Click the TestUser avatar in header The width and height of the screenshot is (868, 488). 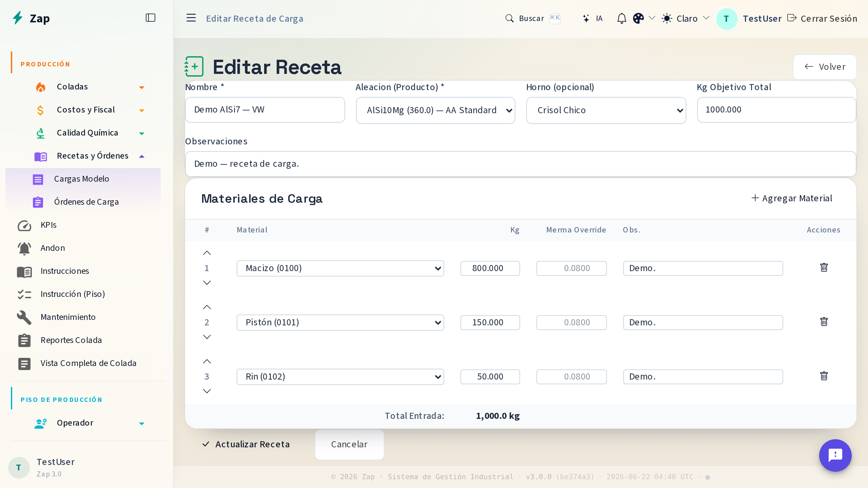coord(727,19)
